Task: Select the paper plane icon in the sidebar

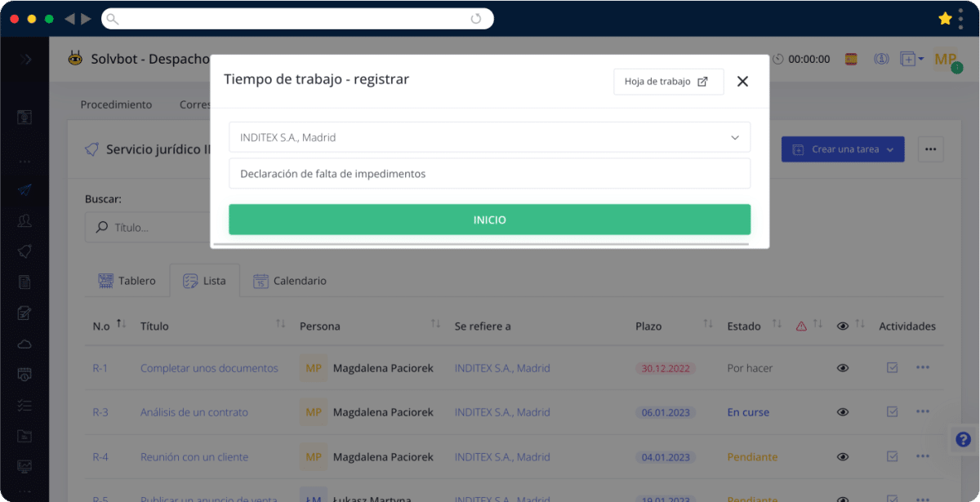Action: pos(24,190)
